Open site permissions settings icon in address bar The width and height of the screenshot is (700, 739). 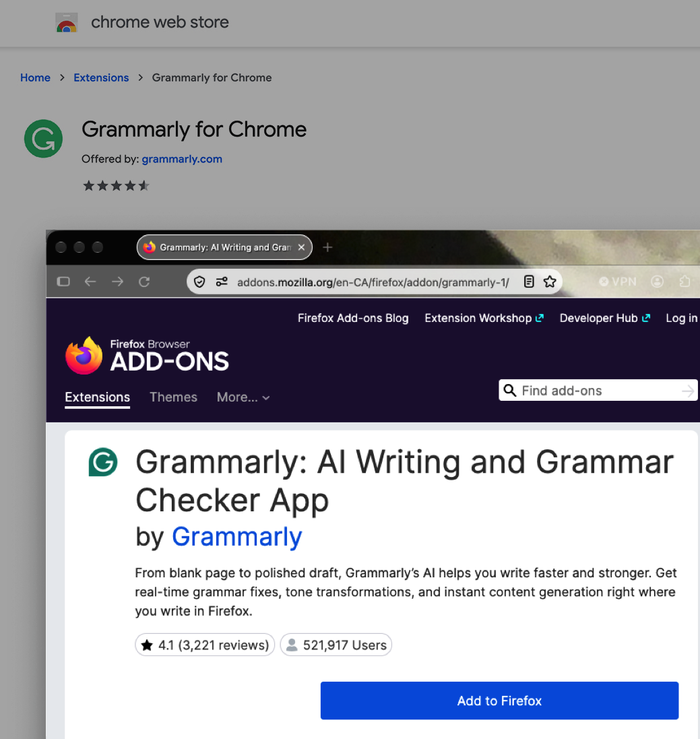[x=222, y=282]
